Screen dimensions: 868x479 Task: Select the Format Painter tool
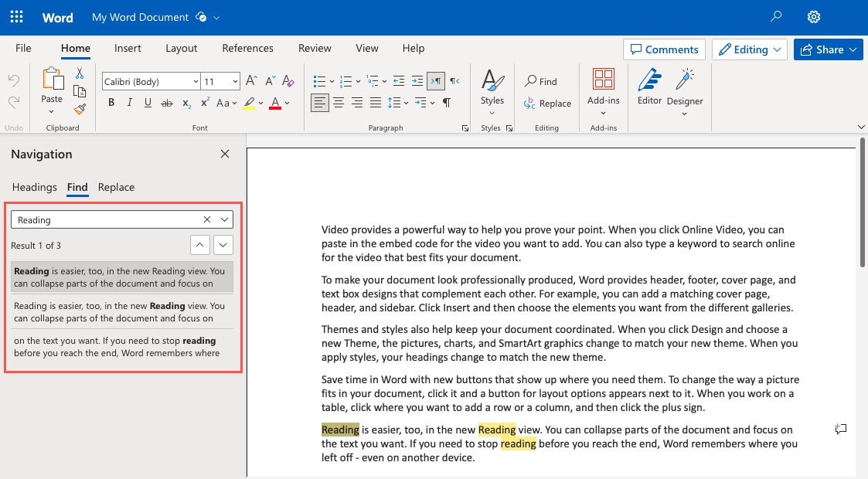pyautogui.click(x=79, y=109)
